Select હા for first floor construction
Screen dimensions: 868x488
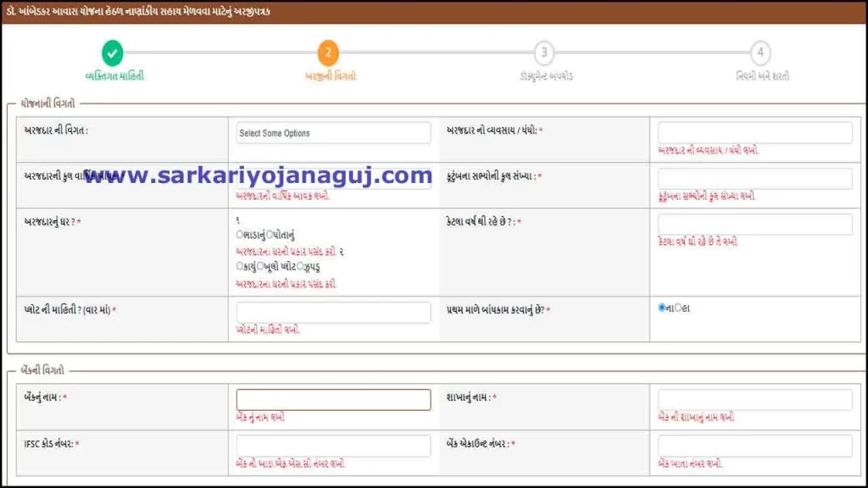(x=678, y=308)
